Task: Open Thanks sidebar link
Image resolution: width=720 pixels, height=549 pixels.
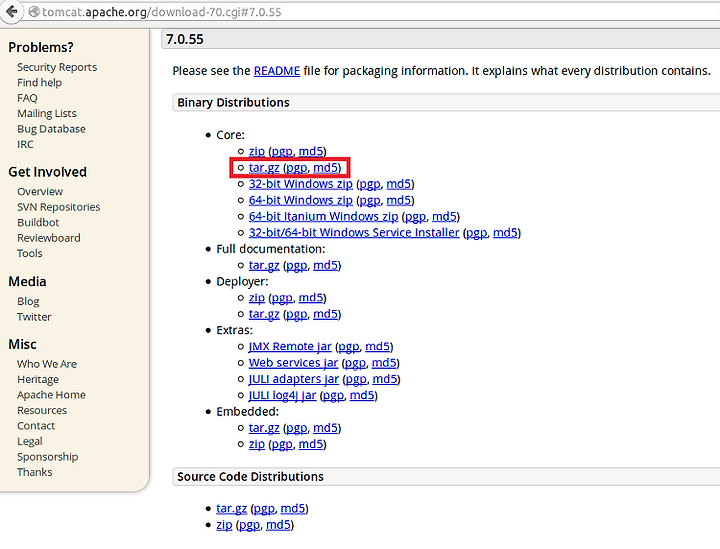Action: coord(34,472)
